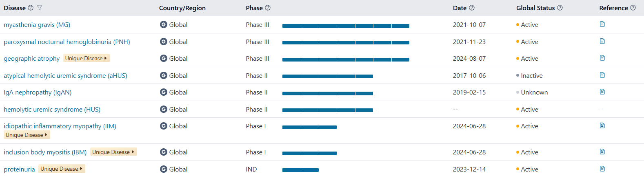644x176 pixels.
Task: Select the Phase III progress bar for PNH
Action: [x=346, y=42]
